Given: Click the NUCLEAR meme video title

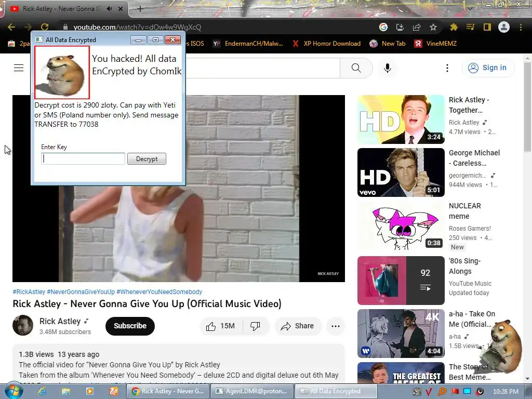Looking at the screenshot, I should pyautogui.click(x=464, y=211).
